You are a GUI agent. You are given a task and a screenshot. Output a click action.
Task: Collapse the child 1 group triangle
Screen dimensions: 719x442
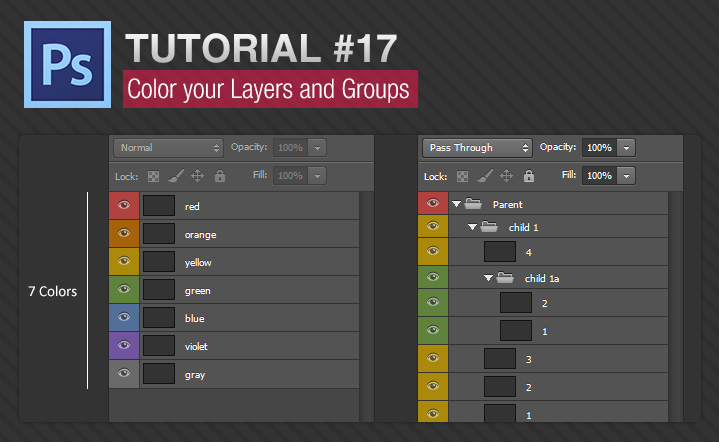pyautogui.click(x=472, y=228)
